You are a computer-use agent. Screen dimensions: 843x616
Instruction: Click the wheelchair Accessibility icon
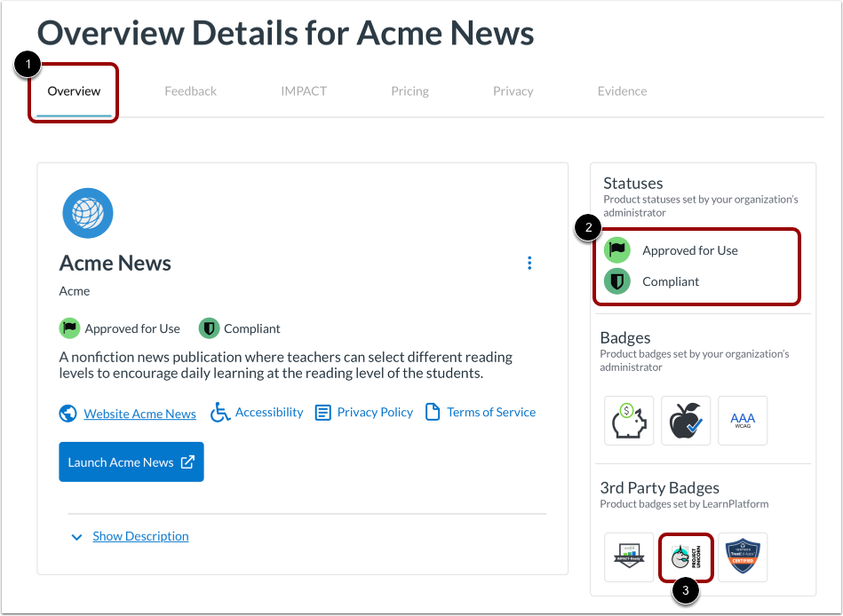220,412
